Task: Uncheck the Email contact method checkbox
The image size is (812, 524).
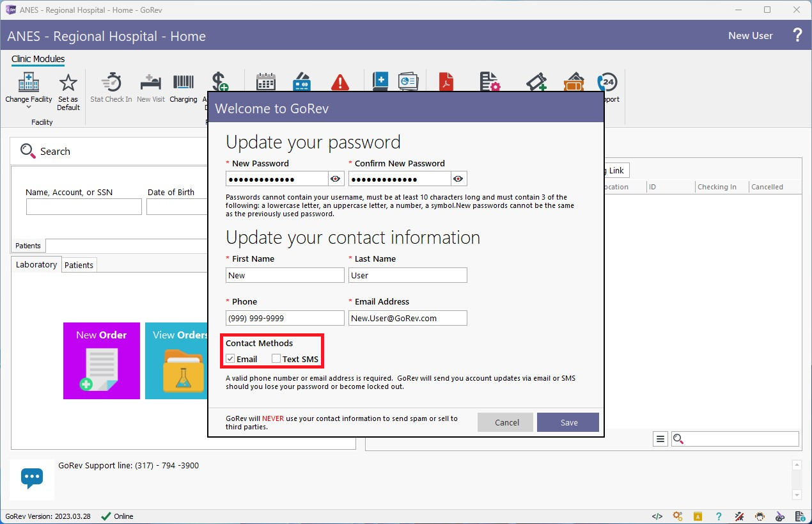Action: click(x=230, y=359)
